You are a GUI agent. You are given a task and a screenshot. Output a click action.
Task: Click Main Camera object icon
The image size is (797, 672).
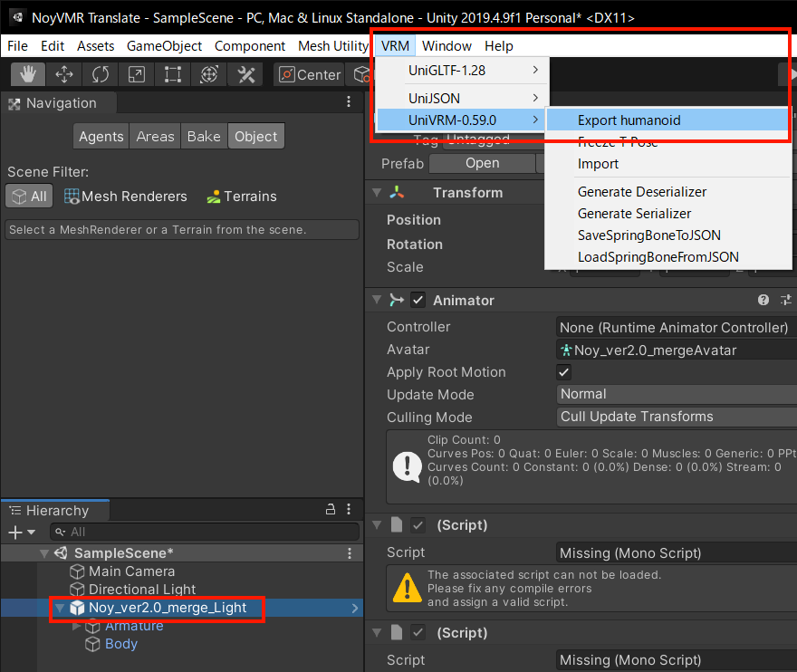77,571
